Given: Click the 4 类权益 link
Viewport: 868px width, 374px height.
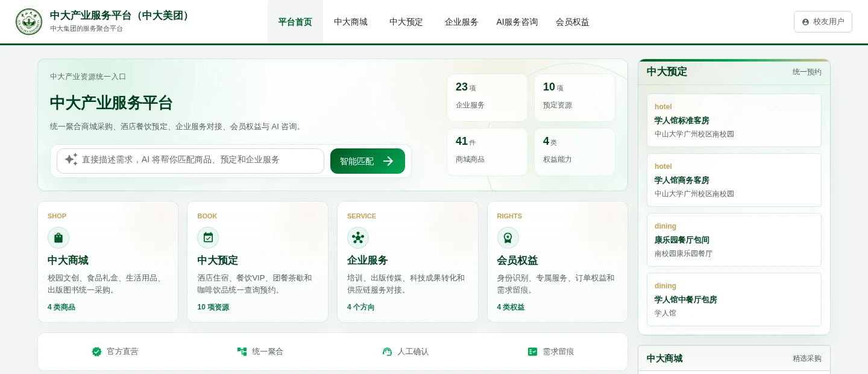Looking at the screenshot, I should (511, 307).
